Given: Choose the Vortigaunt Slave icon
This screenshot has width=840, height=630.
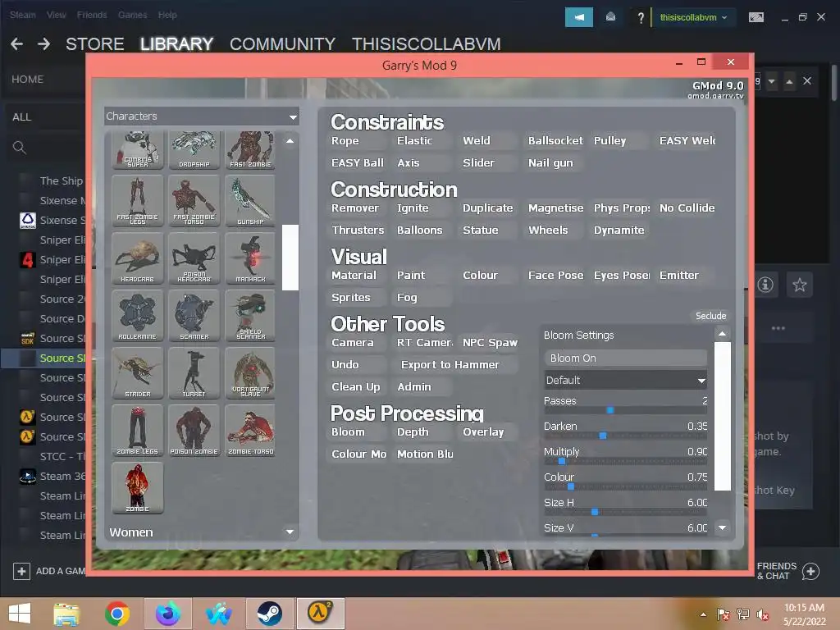Looking at the screenshot, I should [250, 373].
